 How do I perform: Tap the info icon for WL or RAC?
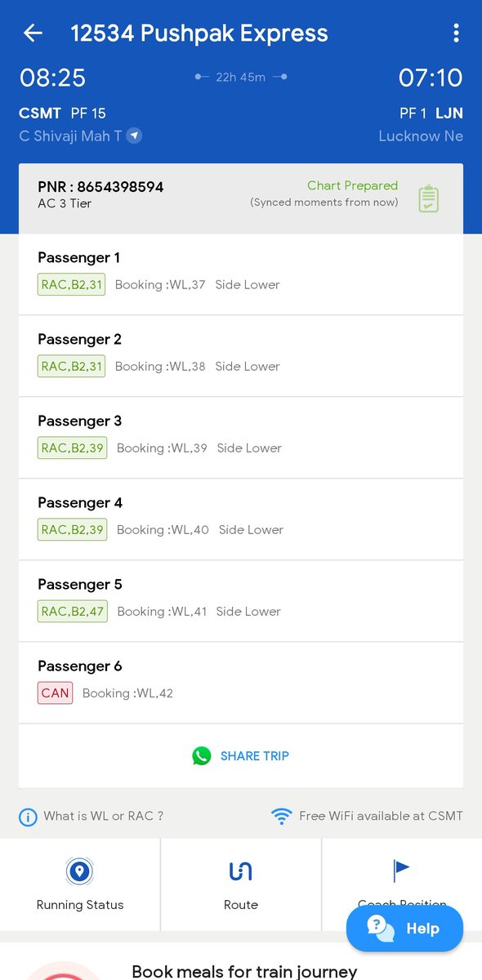pos(28,817)
